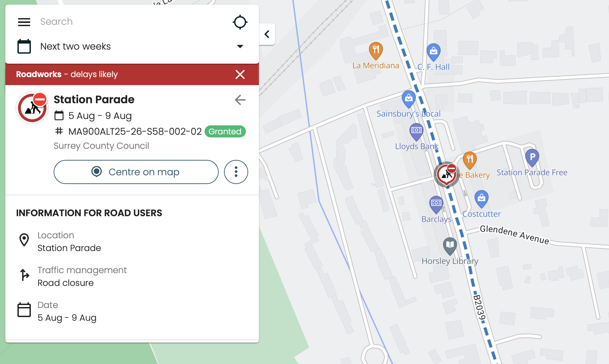Click the Horsley Library map label
Viewport: 609px width, 364px height.
[450, 261]
